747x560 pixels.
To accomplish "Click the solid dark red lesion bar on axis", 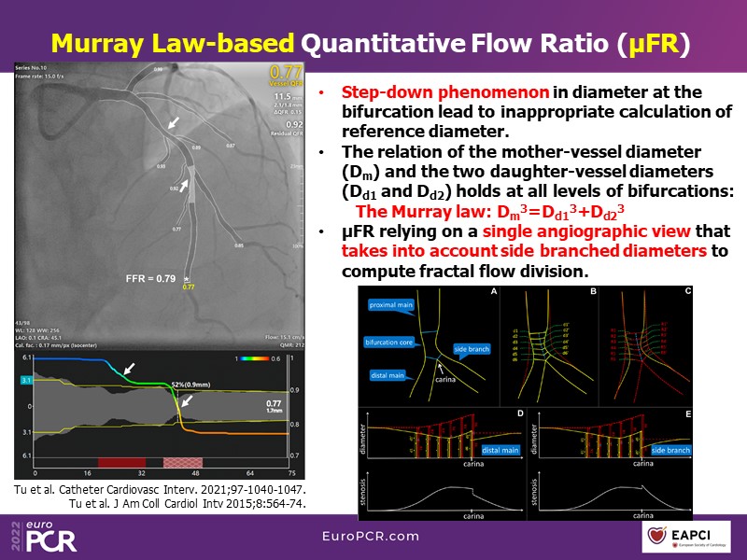I will [120, 462].
